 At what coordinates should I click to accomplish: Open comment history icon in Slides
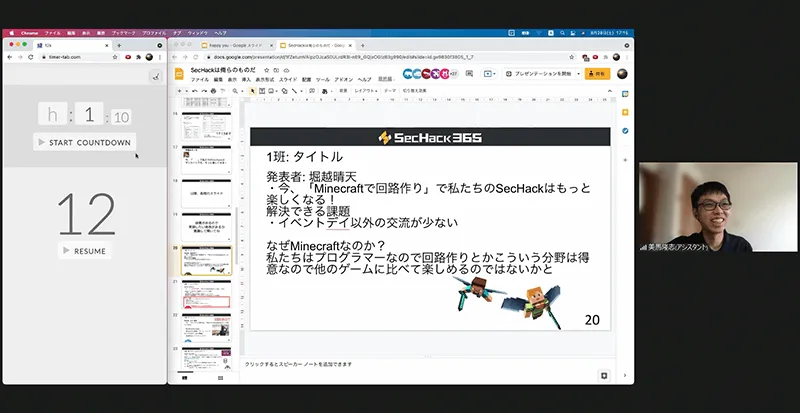coord(469,74)
